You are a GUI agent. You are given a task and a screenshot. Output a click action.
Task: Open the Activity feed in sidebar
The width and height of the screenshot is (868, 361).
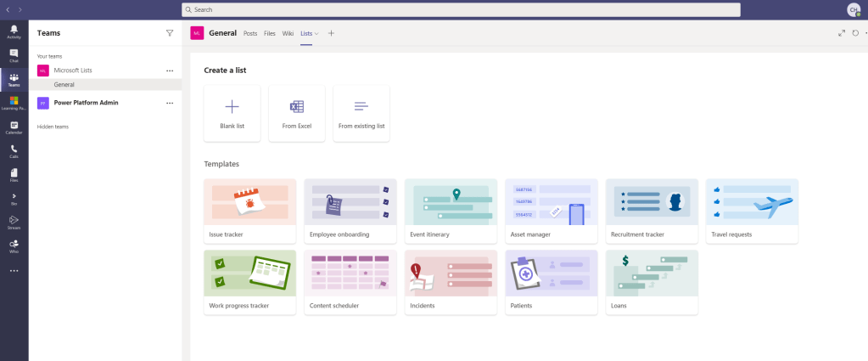(x=14, y=31)
